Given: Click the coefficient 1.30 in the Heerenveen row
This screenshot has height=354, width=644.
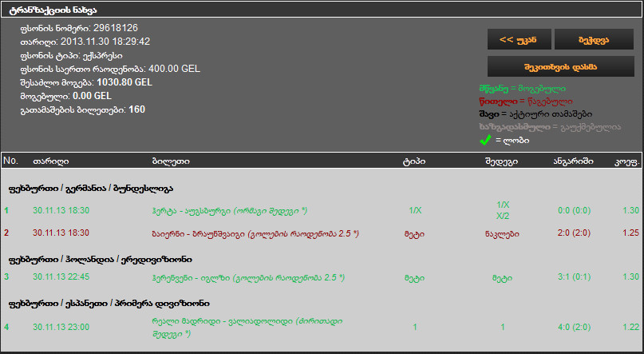Looking at the screenshot, I should 631,276.
